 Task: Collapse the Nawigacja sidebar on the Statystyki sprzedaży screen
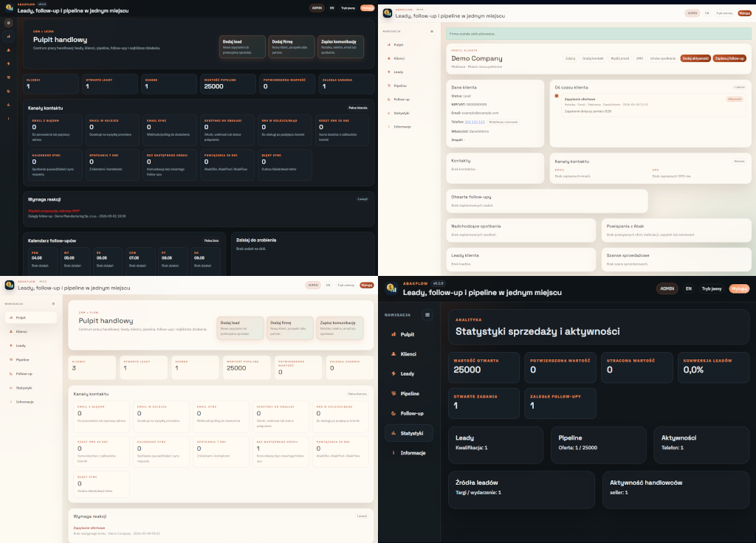[x=427, y=315]
